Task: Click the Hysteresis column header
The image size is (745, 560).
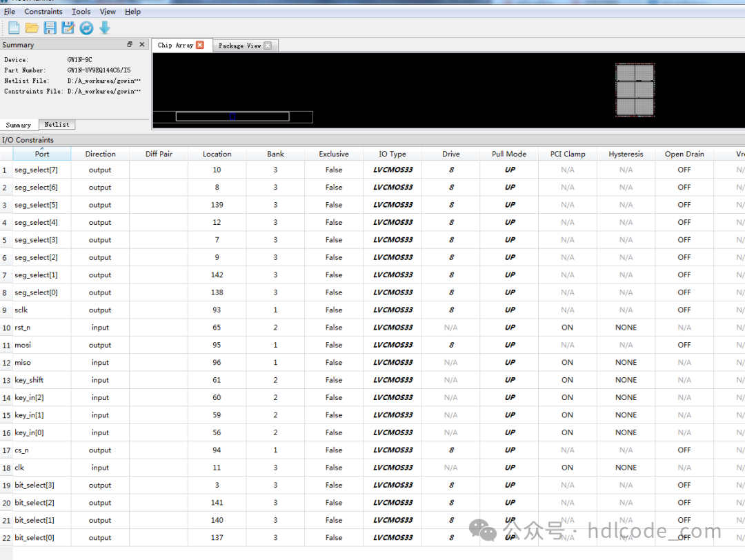Action: [626, 154]
